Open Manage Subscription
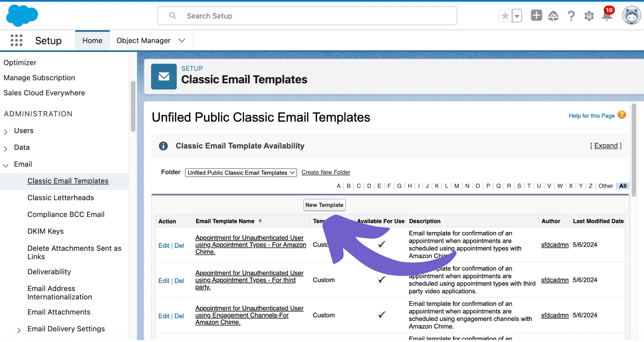 coord(39,78)
